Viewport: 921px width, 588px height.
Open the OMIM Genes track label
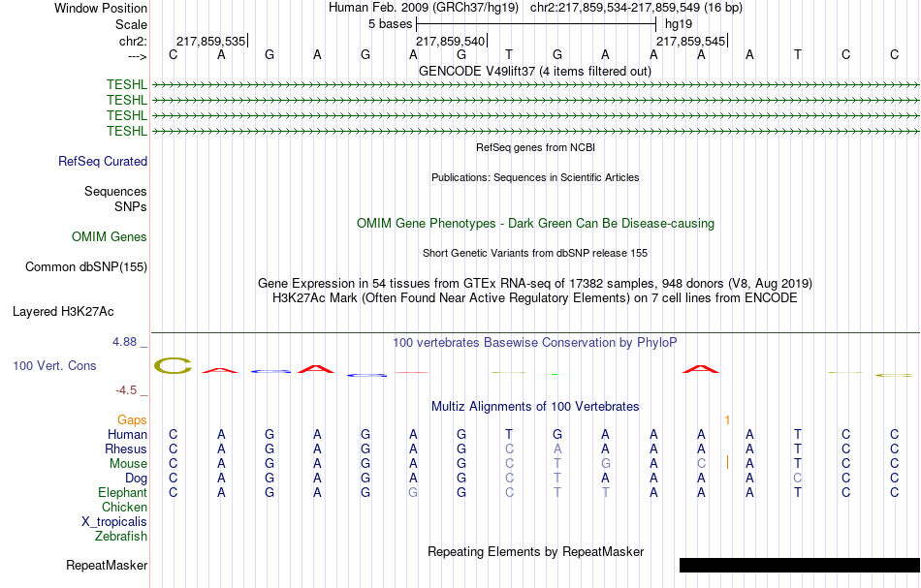pyautogui.click(x=110, y=236)
